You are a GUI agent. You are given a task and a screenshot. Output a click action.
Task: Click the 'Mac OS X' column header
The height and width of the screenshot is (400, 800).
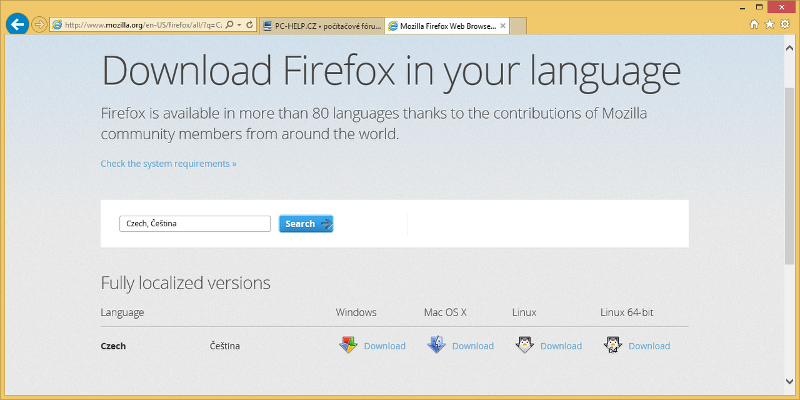[445, 312]
